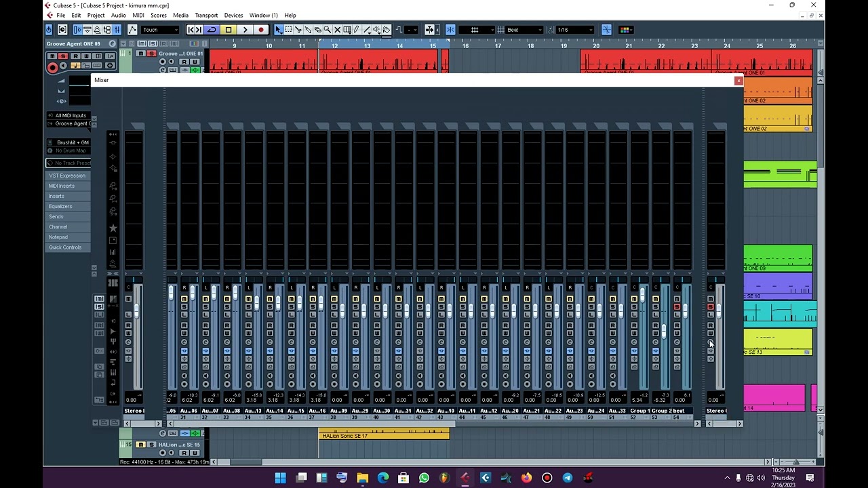Pick the Glue tool in toolbar
The height and width of the screenshot is (488, 868).
click(x=308, y=30)
